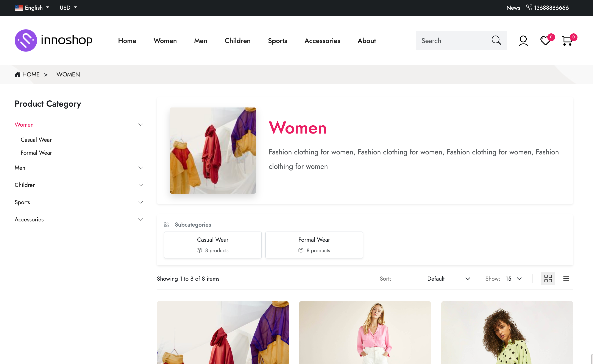Open the shopping cart icon

(x=567, y=40)
